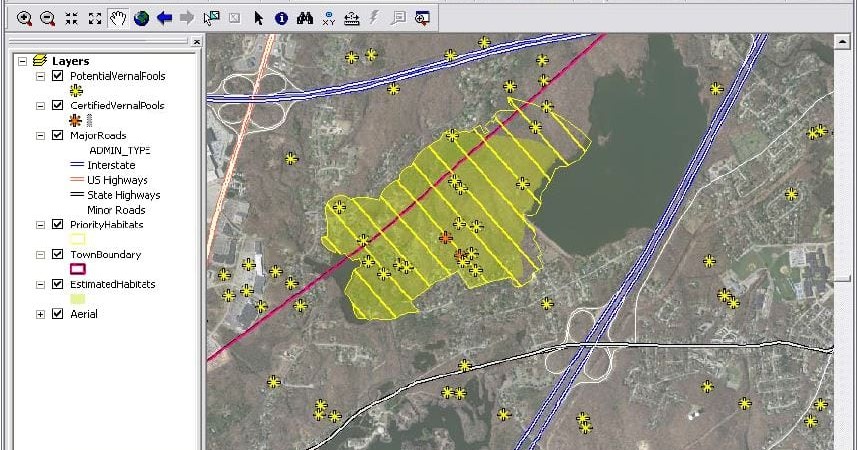Image resolution: width=859 pixels, height=450 pixels.
Task: Expand the Aerial layer legend
Action: (x=40, y=315)
